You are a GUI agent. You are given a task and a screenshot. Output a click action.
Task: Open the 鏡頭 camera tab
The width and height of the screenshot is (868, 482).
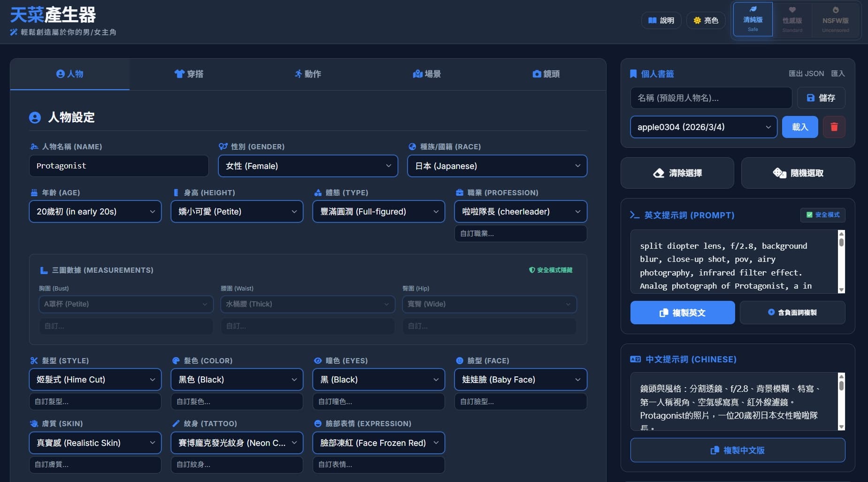click(546, 74)
